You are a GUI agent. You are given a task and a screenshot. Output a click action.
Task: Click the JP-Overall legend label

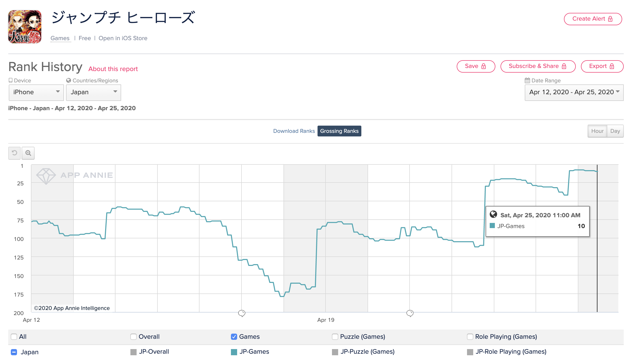click(154, 352)
